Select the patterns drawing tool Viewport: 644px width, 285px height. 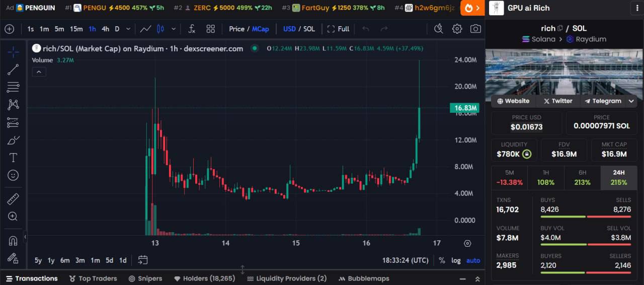13,105
